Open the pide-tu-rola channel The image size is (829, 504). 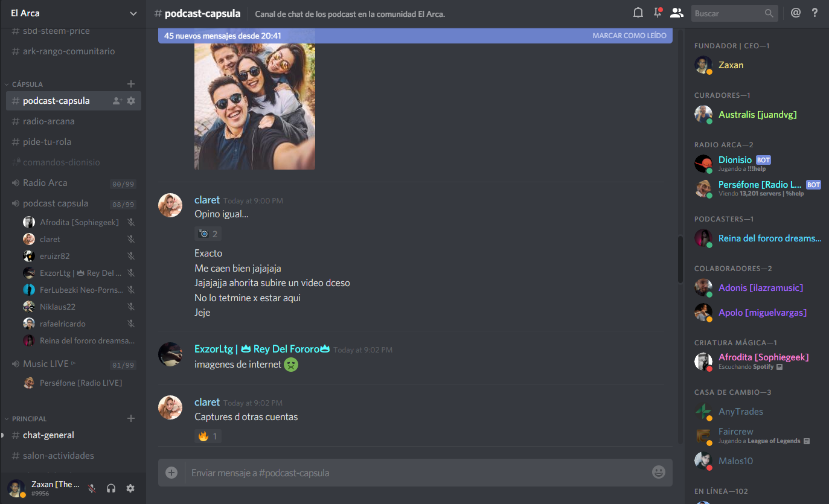[x=73, y=142]
